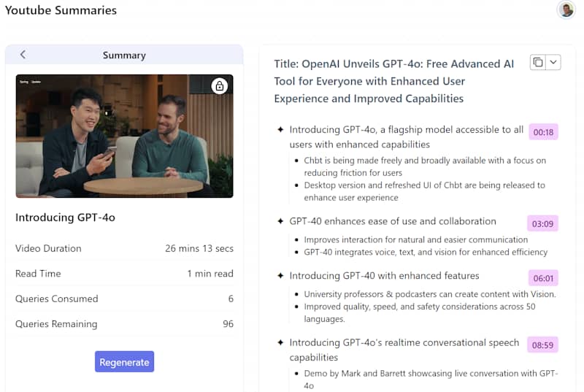This screenshot has height=392, width=584.
Task: Click the Regenerate button
Action: click(124, 362)
